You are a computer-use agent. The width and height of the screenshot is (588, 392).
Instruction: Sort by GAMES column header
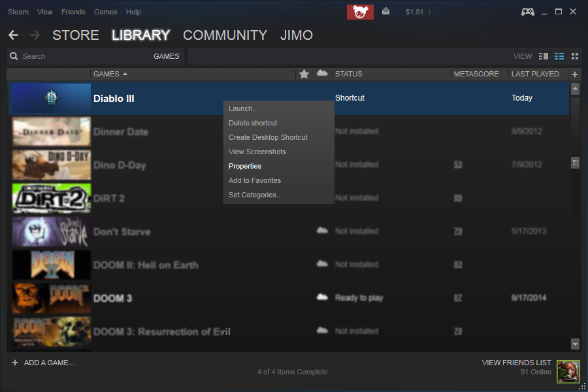110,74
